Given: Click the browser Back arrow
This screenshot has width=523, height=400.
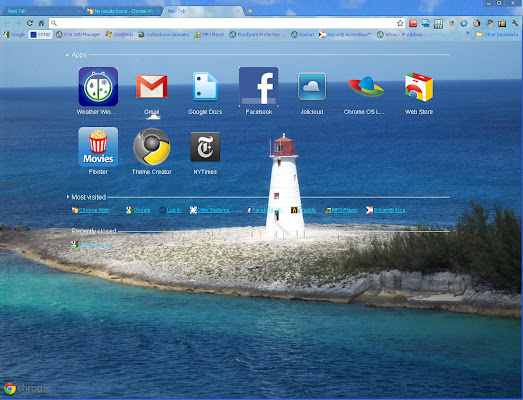Looking at the screenshot, I should [7, 23].
